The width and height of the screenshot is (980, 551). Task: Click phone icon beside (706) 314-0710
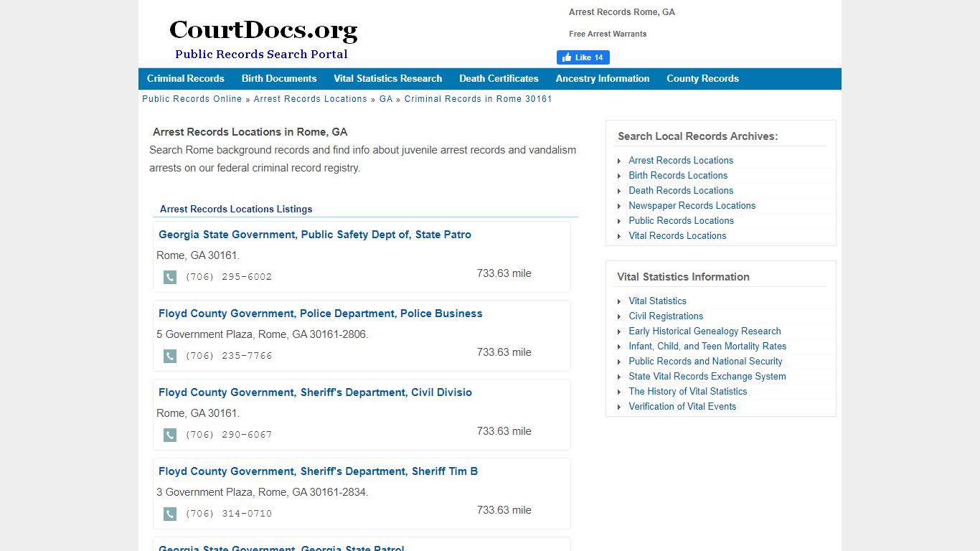[x=170, y=514]
